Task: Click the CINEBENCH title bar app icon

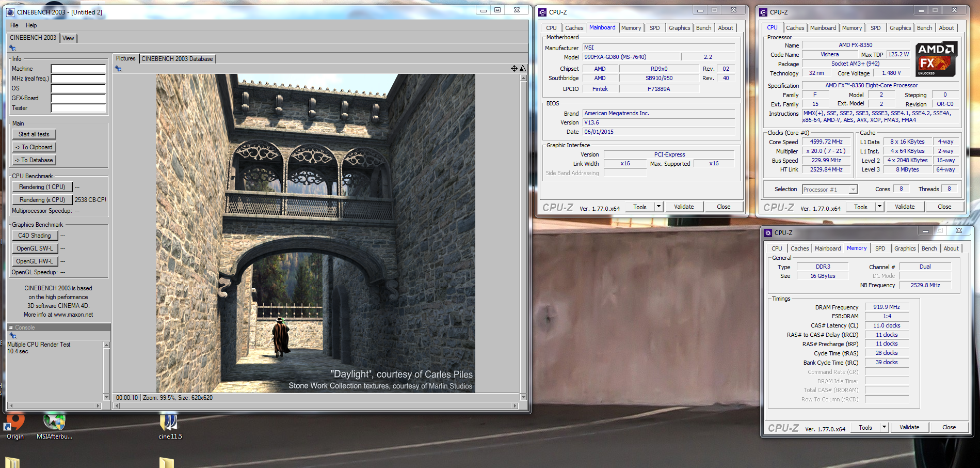Action: click(10, 12)
